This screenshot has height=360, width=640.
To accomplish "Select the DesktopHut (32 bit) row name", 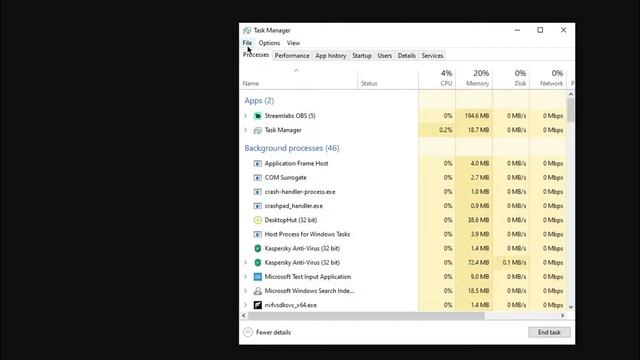I will 291,220.
